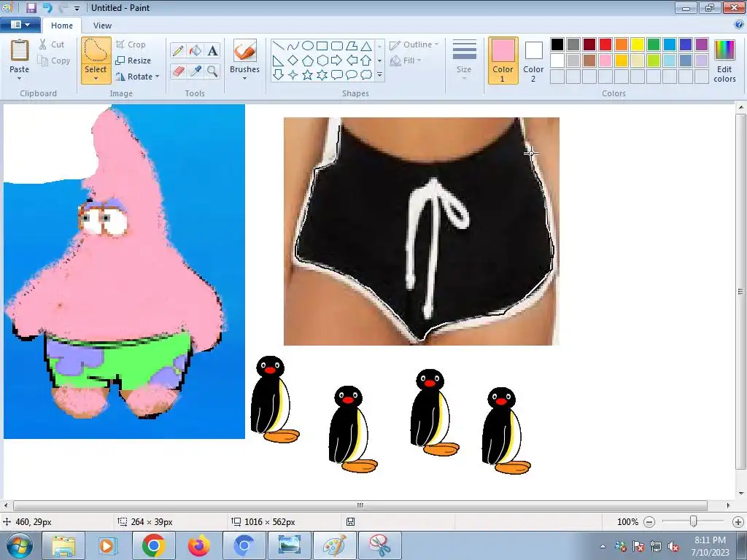
Task: Choose the Rounded rectangular callout shape
Action: pyautogui.click(x=337, y=75)
